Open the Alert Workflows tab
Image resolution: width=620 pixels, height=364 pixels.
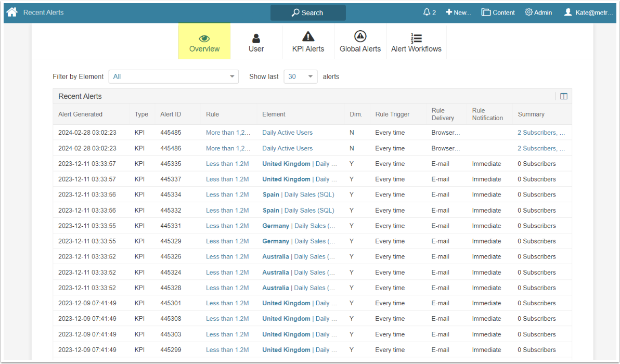tap(416, 42)
